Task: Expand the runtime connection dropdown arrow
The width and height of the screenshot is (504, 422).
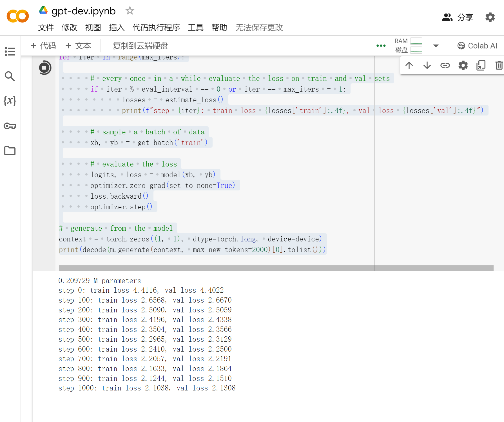Action: 436,46
